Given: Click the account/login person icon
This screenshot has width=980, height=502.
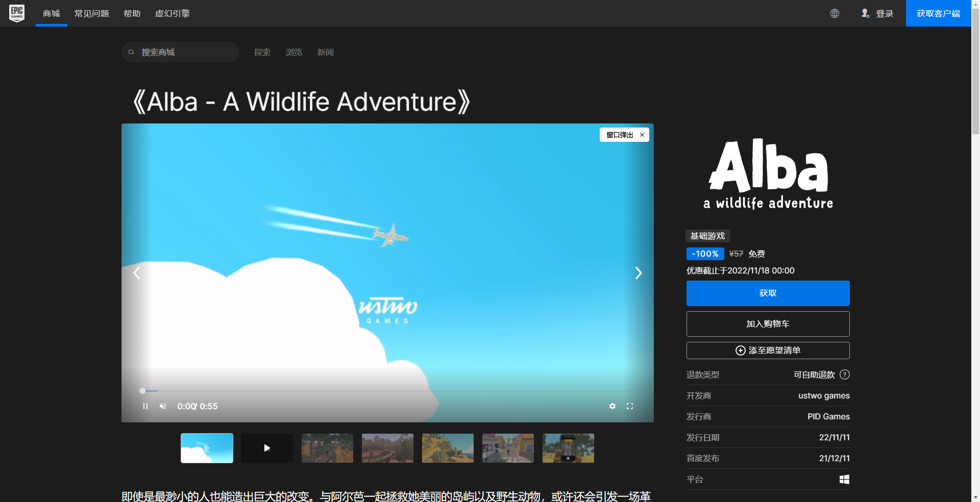Looking at the screenshot, I should tap(866, 13).
